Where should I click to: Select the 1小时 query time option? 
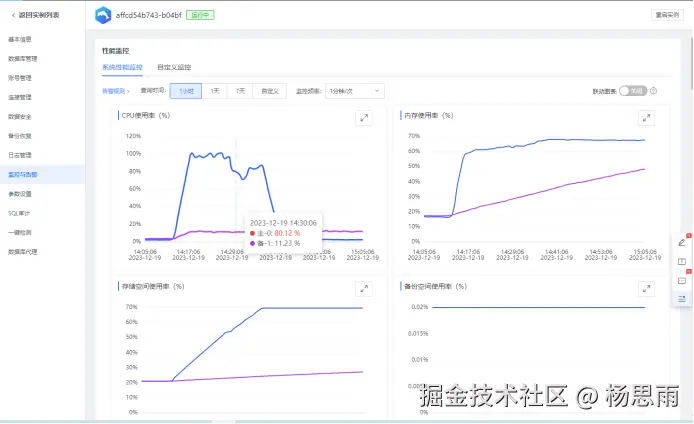(186, 91)
